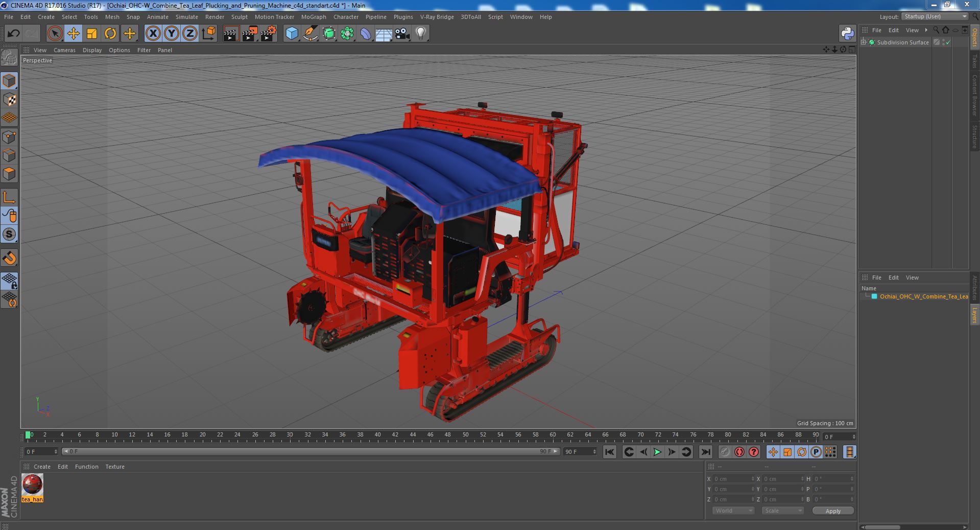Click the magnet soft-selection icon
The image size is (980, 530).
9,258
